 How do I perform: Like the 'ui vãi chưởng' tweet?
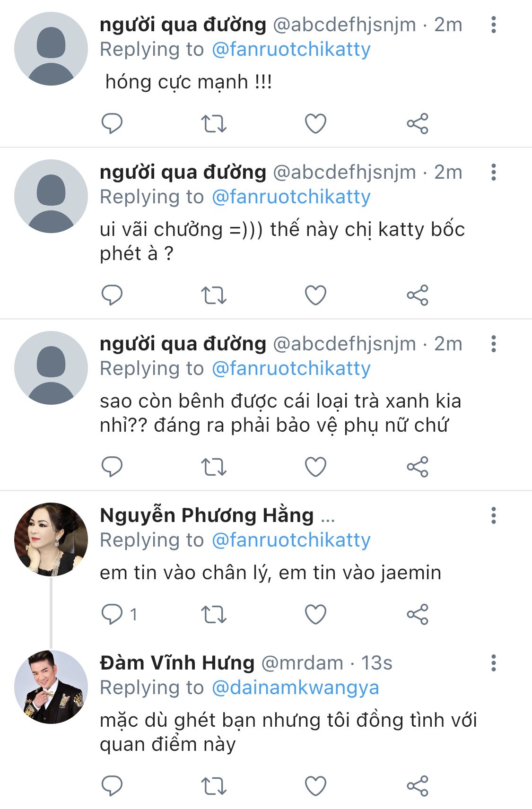tap(315, 295)
